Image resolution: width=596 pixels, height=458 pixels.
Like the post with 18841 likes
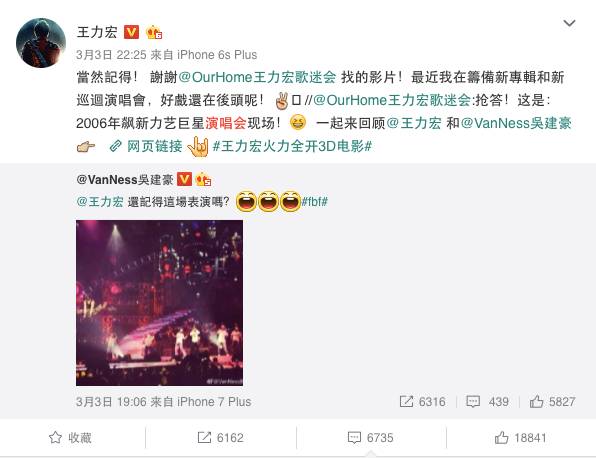[520, 437]
